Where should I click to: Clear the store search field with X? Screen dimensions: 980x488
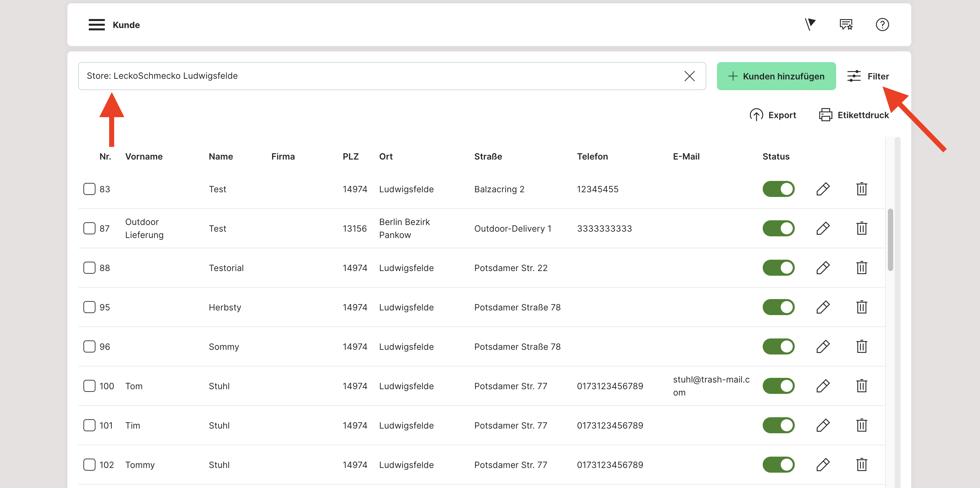point(689,76)
